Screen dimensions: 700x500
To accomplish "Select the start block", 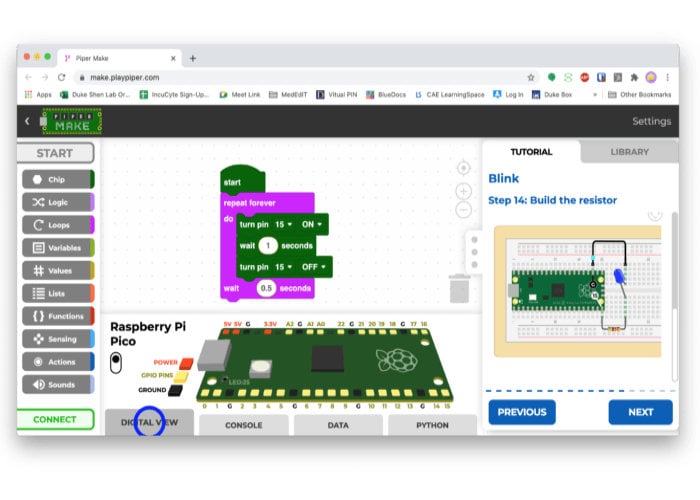I will 242,179.
